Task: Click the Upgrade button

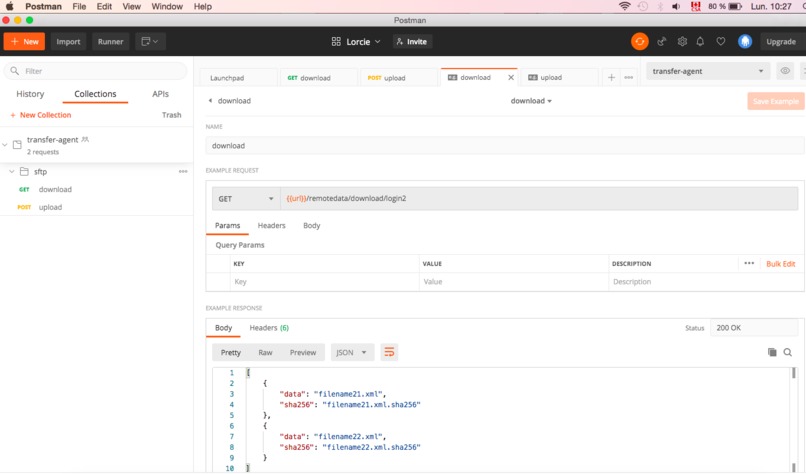Action: [x=781, y=42]
